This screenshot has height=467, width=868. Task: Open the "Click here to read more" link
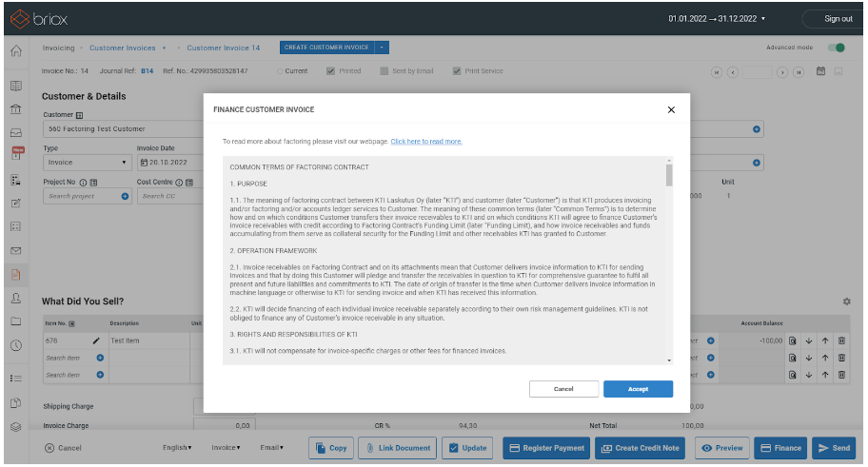425,141
